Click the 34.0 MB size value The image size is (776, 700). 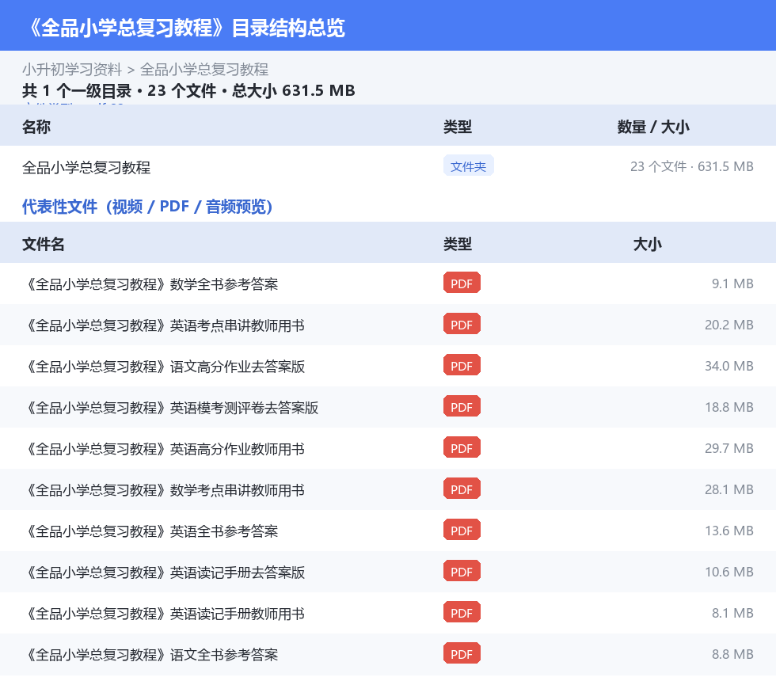[729, 366]
